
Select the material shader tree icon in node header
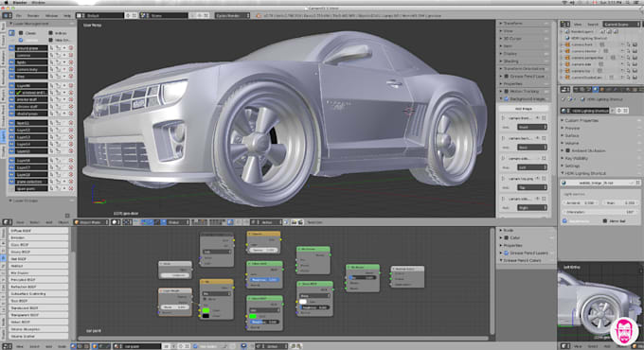tap(74, 346)
